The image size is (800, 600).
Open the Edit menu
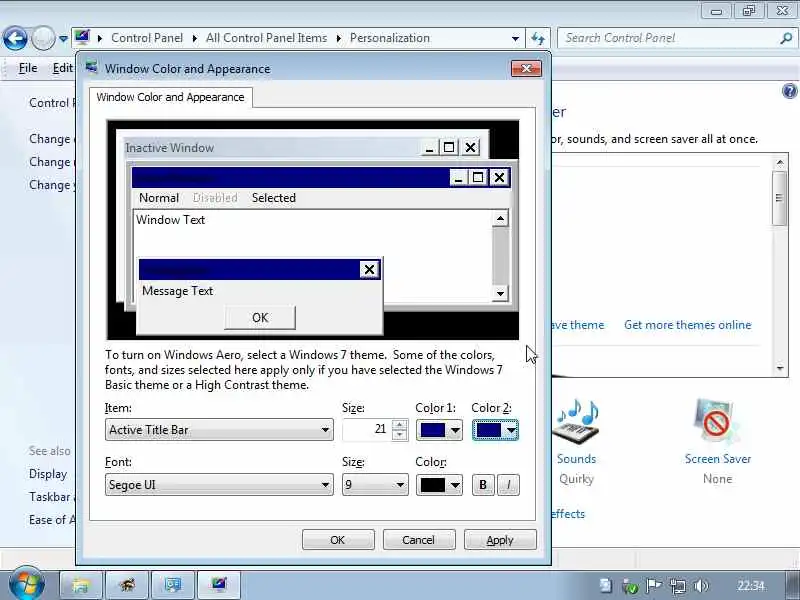(63, 68)
